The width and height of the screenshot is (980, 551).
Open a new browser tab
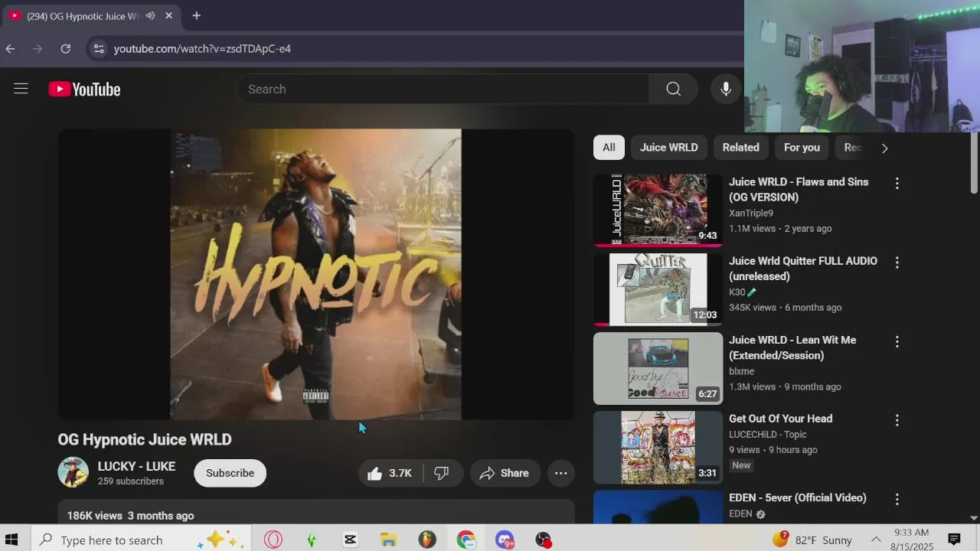(196, 15)
